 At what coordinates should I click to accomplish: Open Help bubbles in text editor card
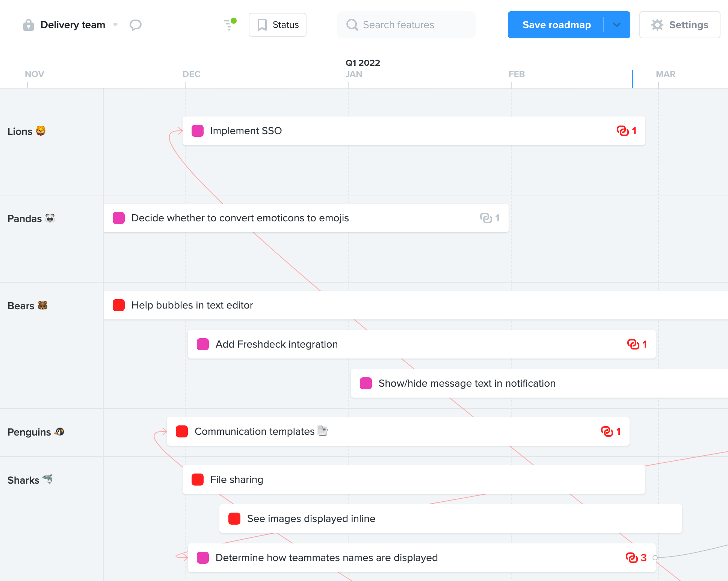pos(416,305)
